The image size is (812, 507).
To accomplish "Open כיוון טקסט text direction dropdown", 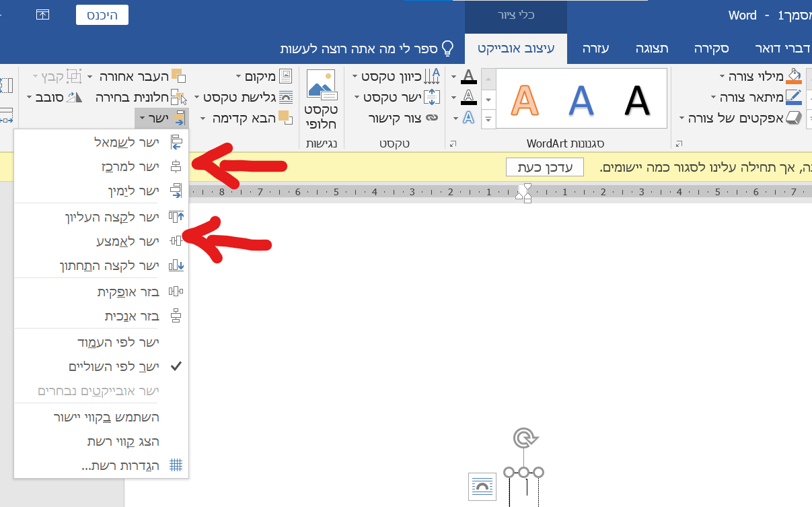I will pos(397,75).
